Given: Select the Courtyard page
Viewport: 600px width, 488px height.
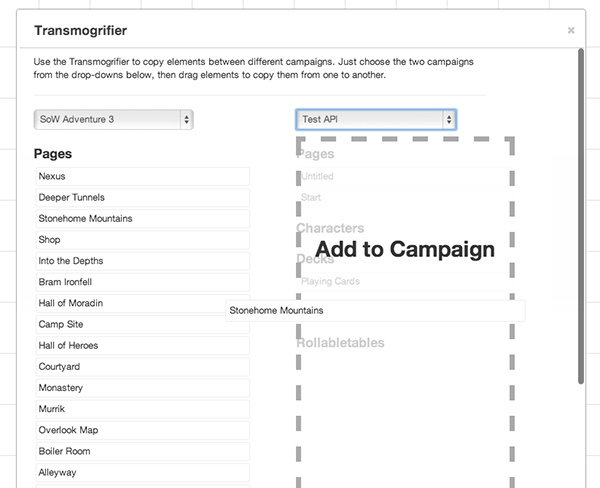Looking at the screenshot, I should [x=141, y=366].
